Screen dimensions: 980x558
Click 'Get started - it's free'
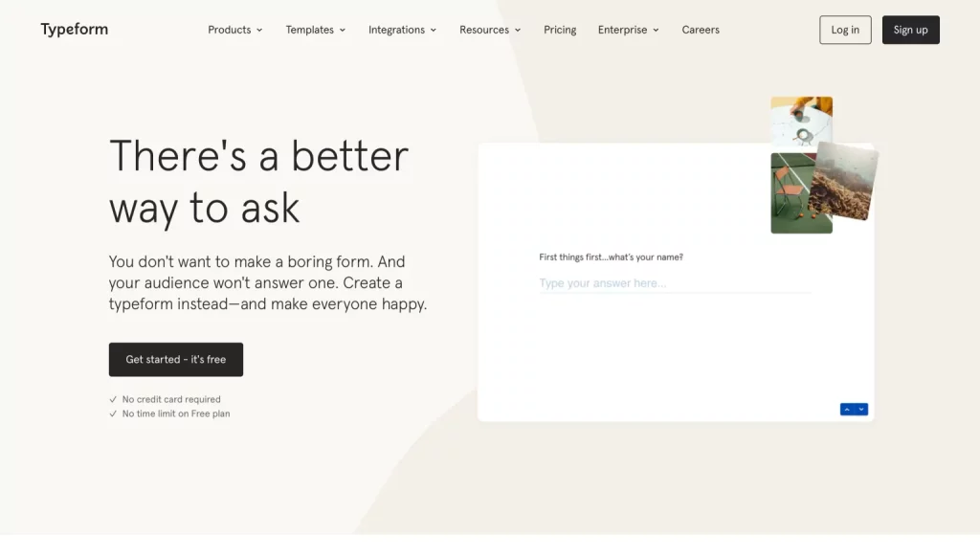[x=175, y=359]
